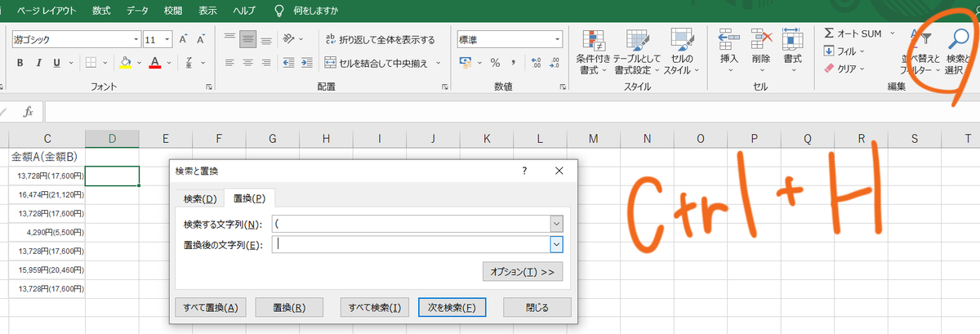Open the font color dropdown arrow
The image size is (980, 334).
169,63
